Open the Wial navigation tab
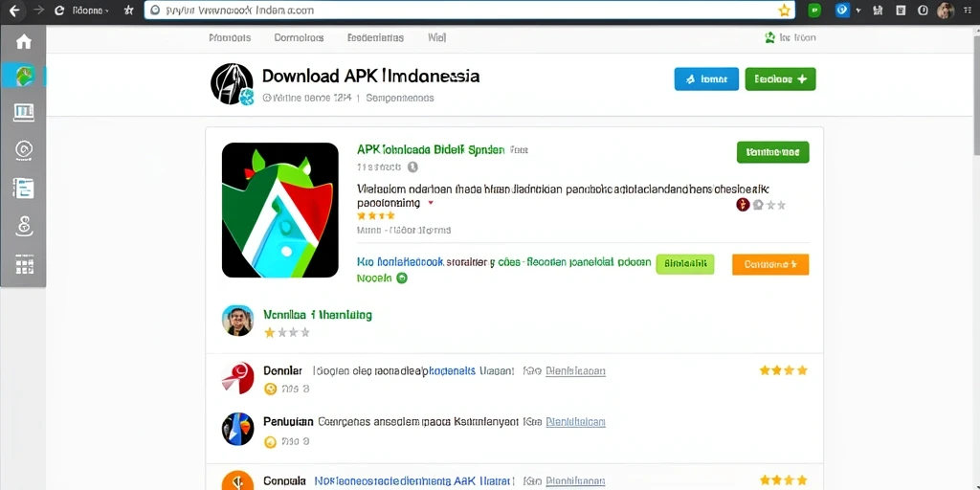The height and width of the screenshot is (490, 980). tap(436, 37)
